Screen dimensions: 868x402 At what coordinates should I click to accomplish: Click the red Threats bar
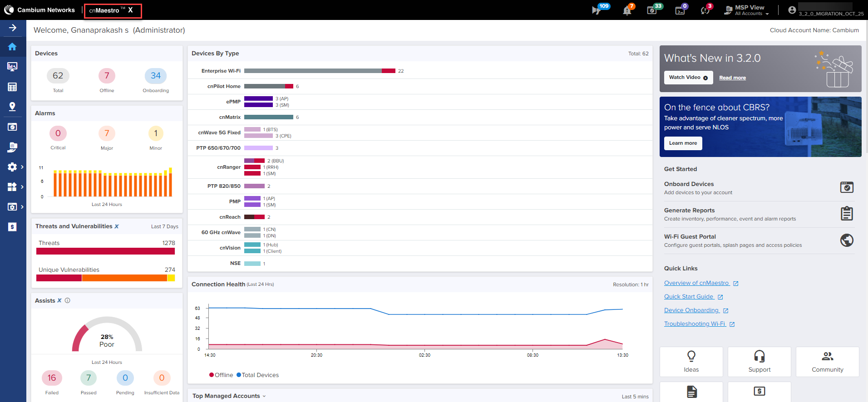click(x=105, y=251)
